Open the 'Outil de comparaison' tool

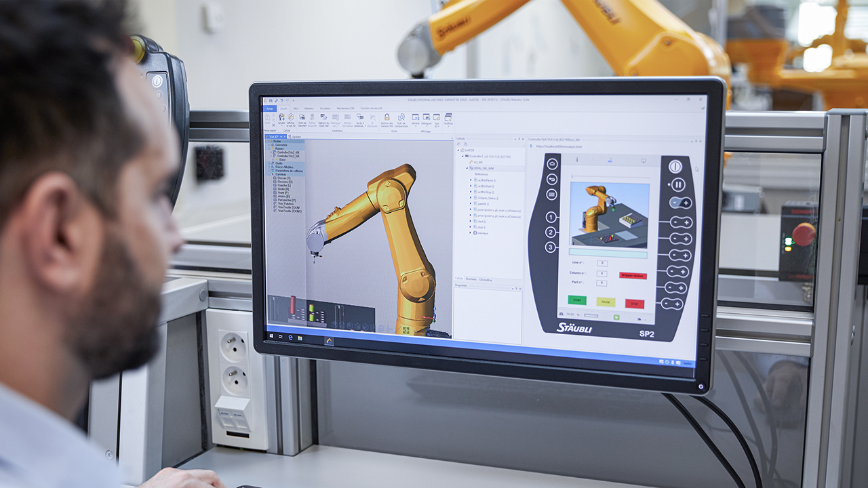click(401, 118)
